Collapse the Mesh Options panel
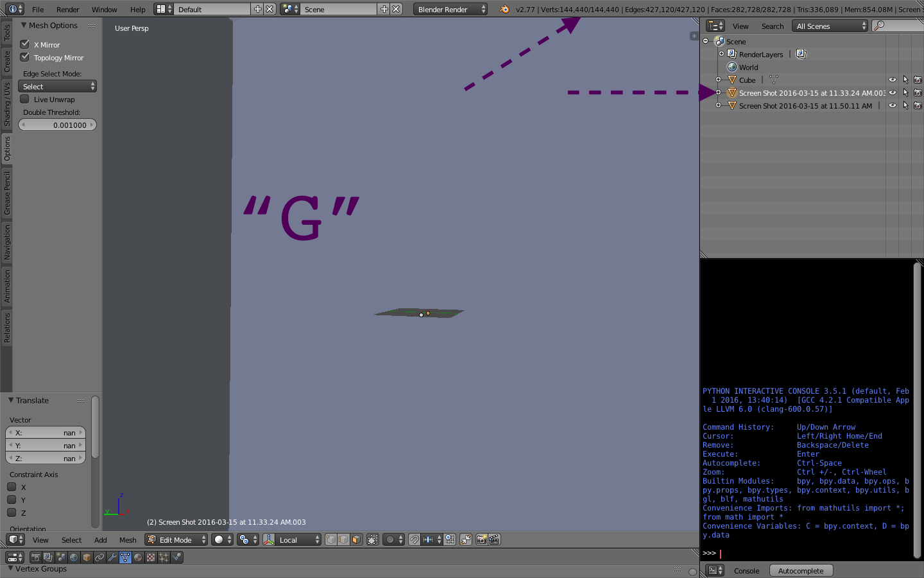The image size is (924, 578). (x=24, y=25)
